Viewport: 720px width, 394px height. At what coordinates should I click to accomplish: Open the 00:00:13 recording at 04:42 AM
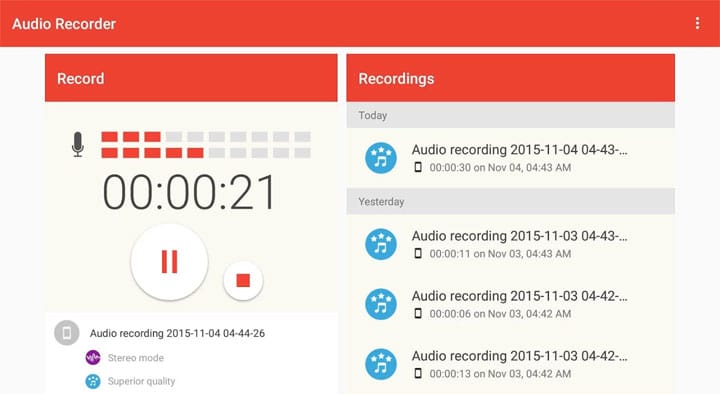coord(511,365)
